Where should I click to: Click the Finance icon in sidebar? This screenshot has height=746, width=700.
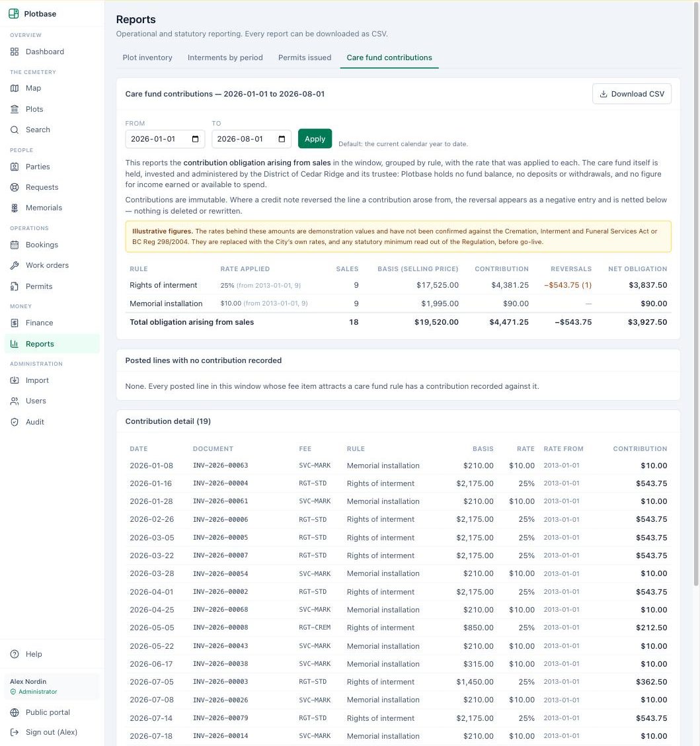pyautogui.click(x=15, y=323)
